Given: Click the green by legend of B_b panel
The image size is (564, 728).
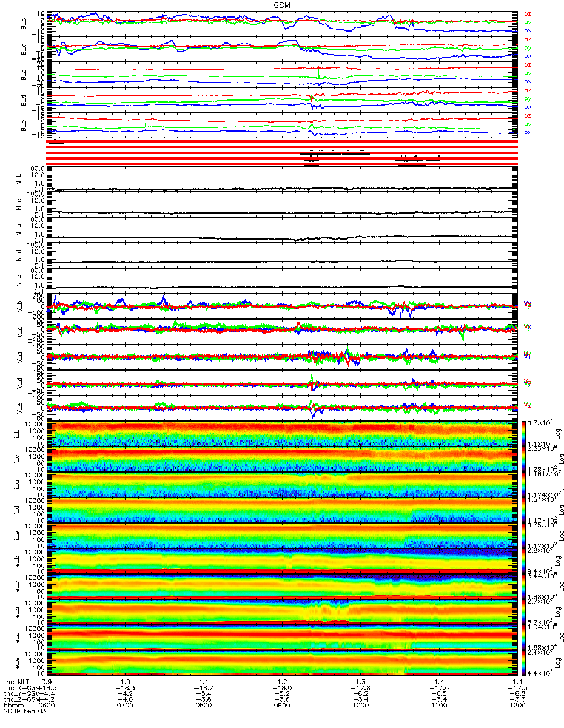Looking at the screenshot, I should [x=528, y=22].
